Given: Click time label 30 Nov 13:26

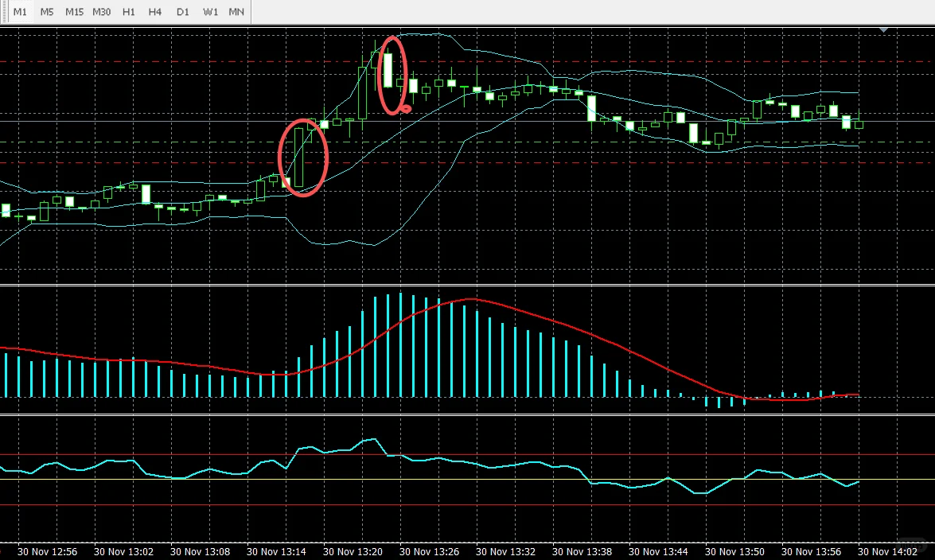Looking at the screenshot, I should [429, 552].
